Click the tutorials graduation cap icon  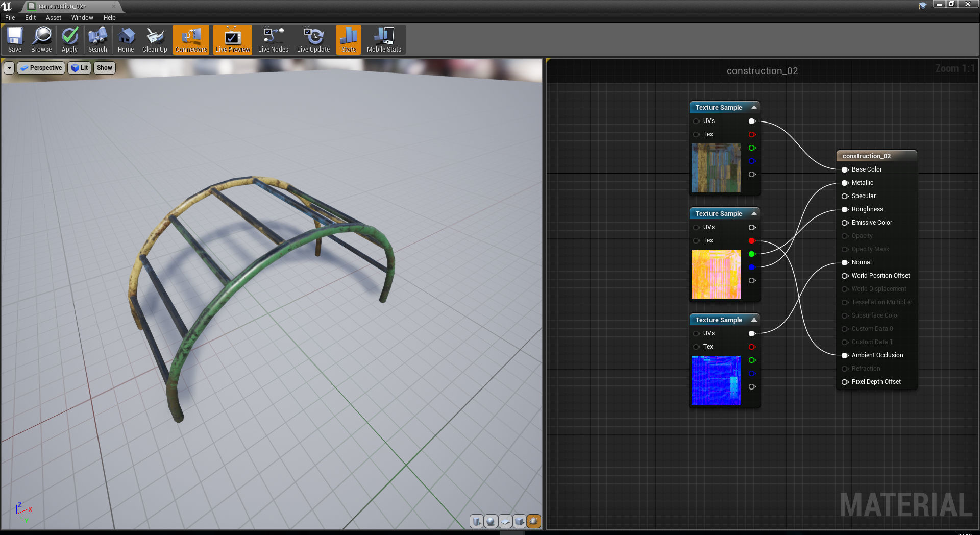coord(923,6)
